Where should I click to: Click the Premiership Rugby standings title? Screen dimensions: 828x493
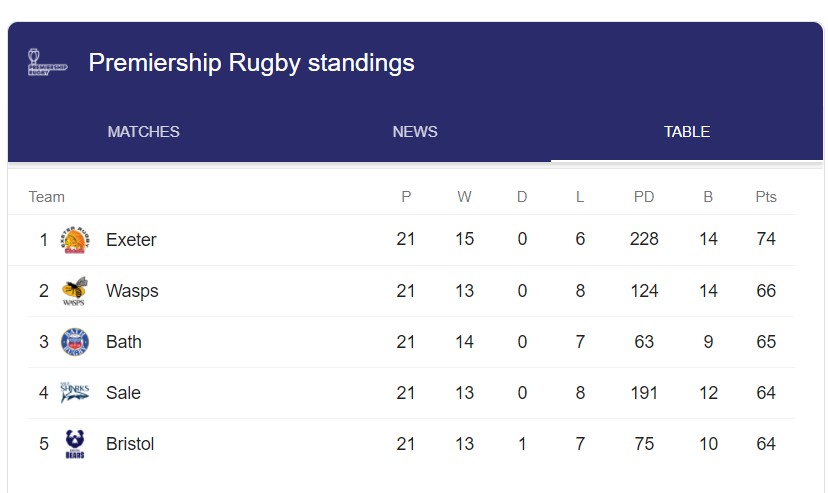251,63
